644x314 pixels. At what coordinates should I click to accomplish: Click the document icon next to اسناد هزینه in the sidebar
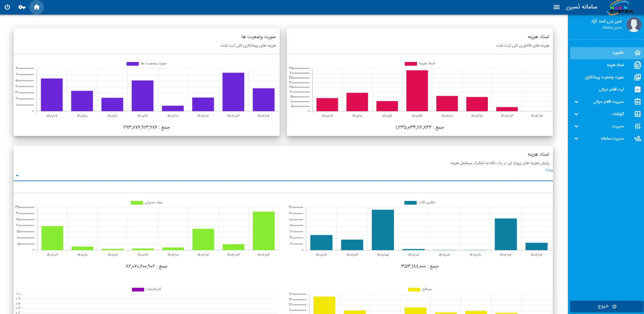pyautogui.click(x=638, y=65)
